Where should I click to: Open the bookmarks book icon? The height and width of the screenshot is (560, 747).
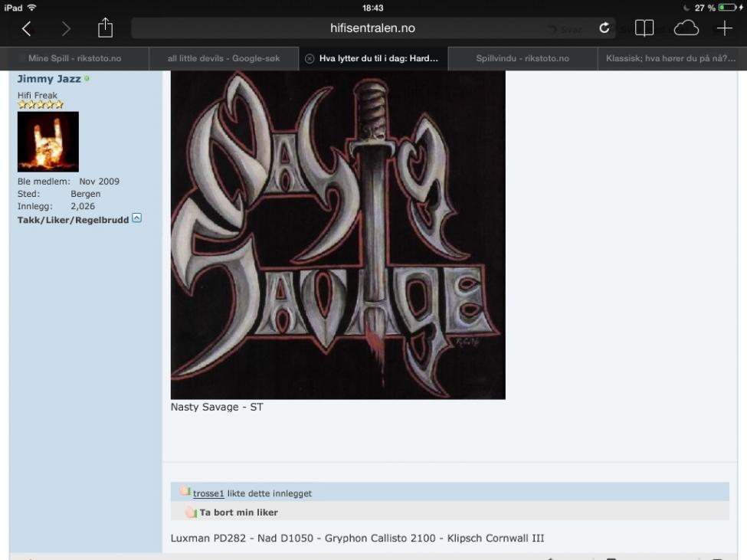click(x=644, y=28)
